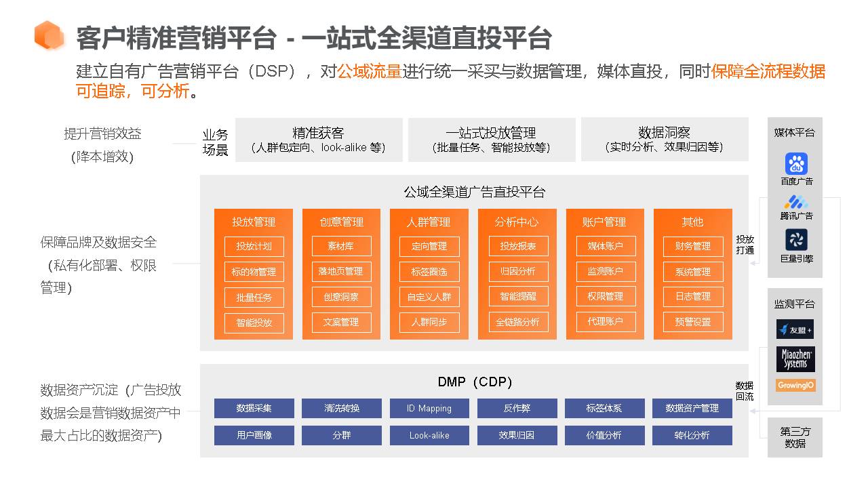Click the 其他 column heading
The image size is (868, 488).
pyautogui.click(x=692, y=222)
